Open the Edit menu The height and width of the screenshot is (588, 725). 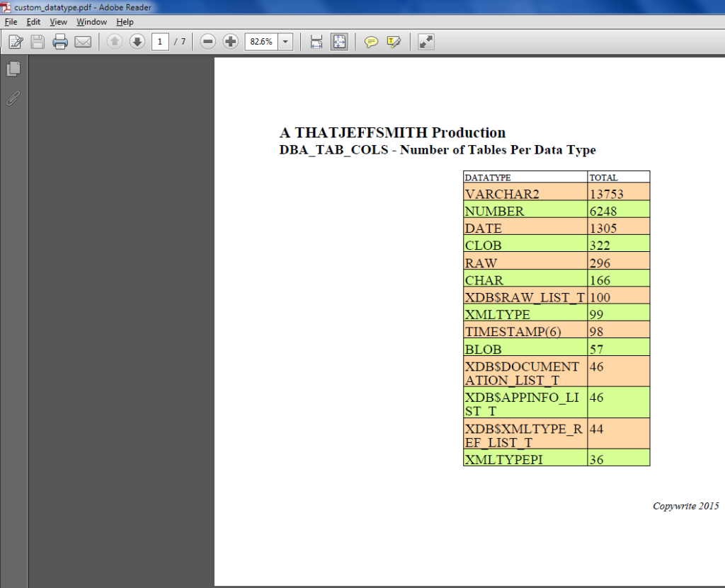tap(33, 22)
